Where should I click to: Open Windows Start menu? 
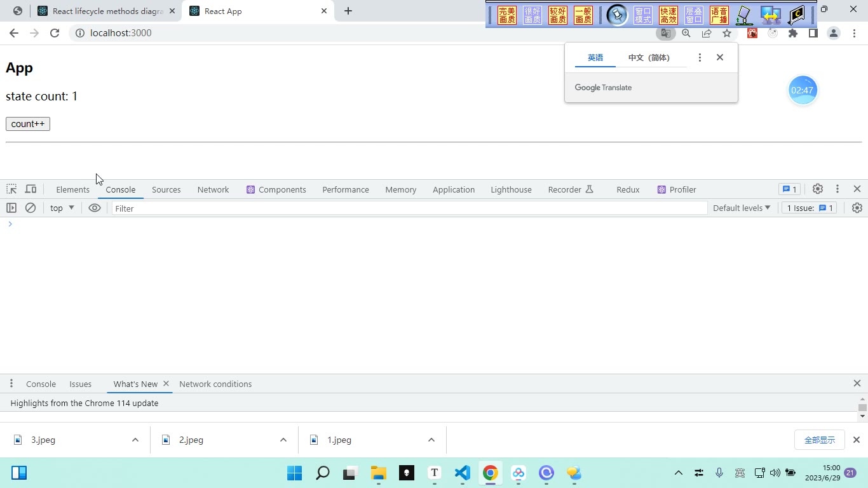coord(294,473)
